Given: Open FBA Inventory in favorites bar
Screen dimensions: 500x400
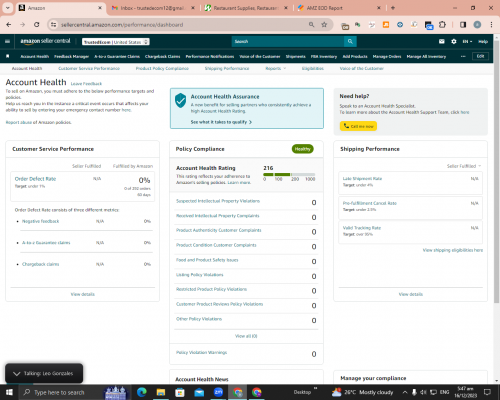Looking at the screenshot, I should pos(324,56).
